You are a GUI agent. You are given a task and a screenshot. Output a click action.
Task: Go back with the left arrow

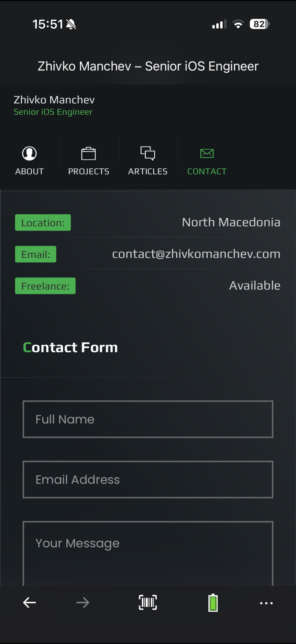click(29, 602)
